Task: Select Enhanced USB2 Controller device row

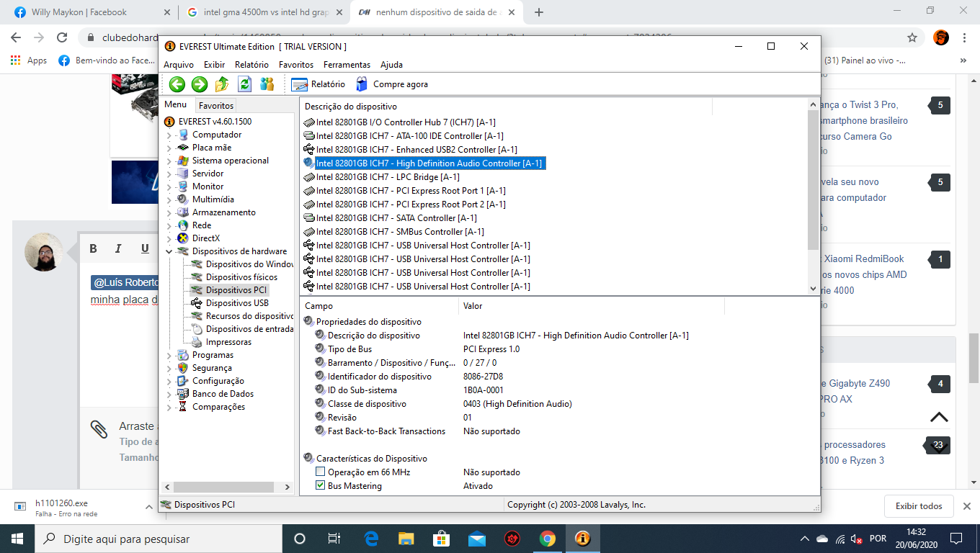Action: 416,150
